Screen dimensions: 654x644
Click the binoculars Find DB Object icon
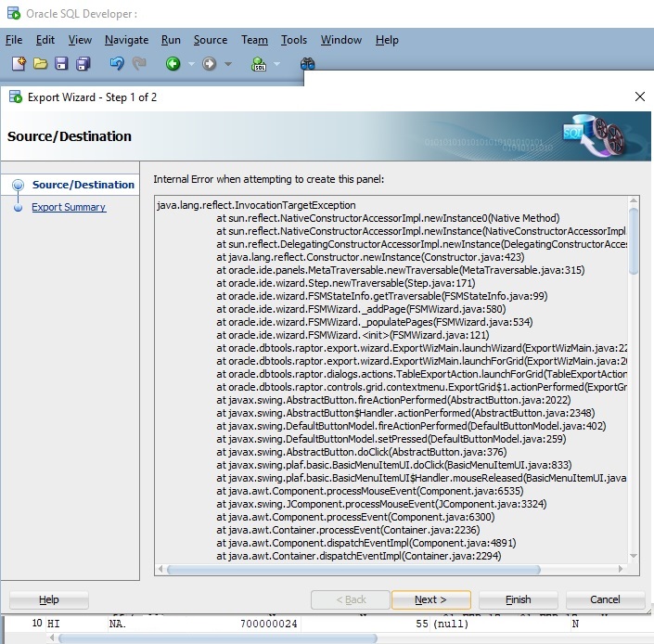307,64
